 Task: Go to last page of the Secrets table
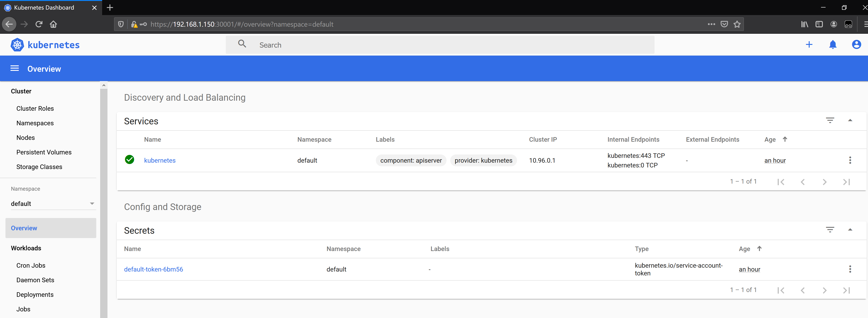click(846, 290)
